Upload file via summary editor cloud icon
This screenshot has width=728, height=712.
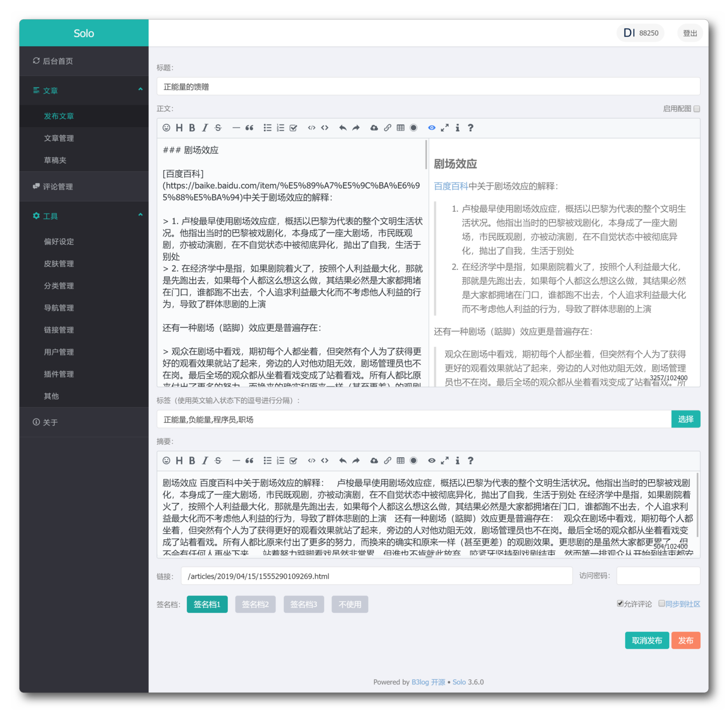coord(374,460)
